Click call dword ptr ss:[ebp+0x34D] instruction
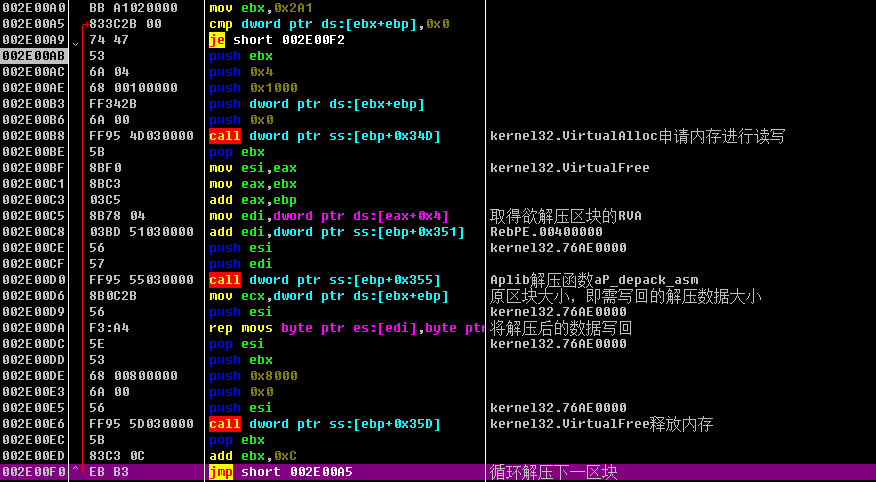 (x=325, y=136)
